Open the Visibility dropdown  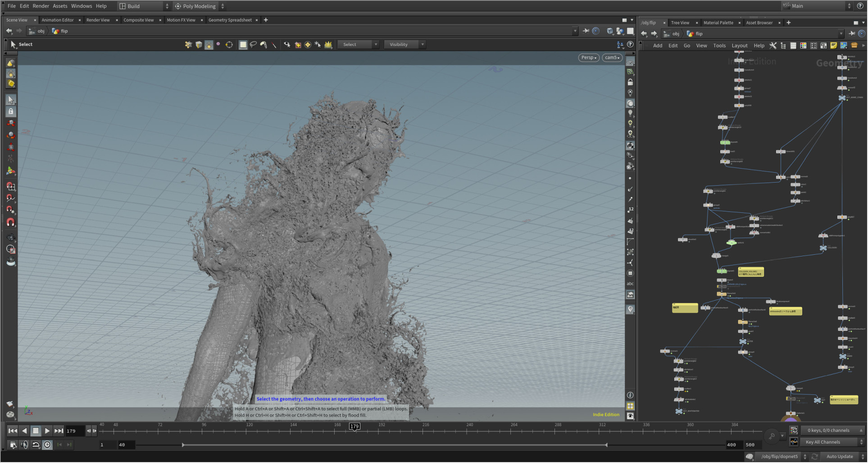click(x=404, y=45)
